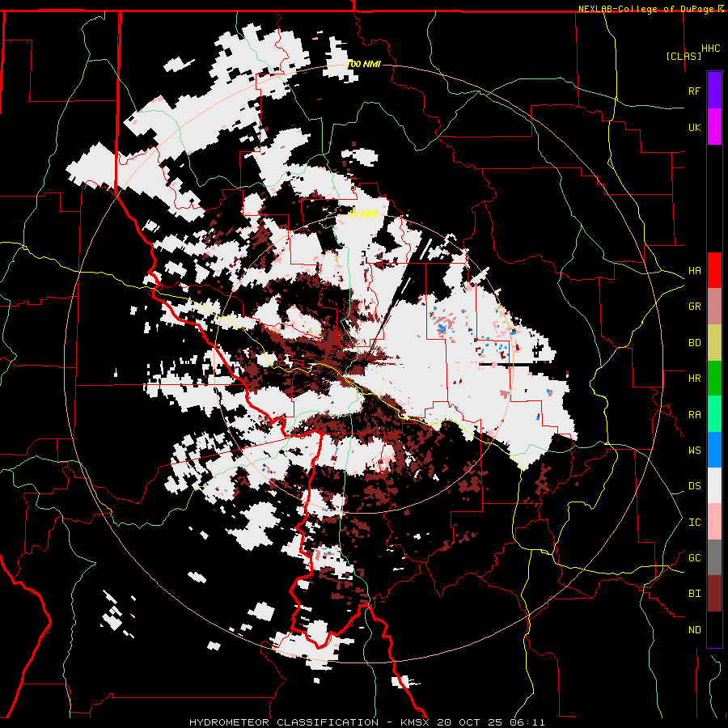Click the HR legend label
The width and height of the screenshot is (728, 728).
(x=694, y=379)
